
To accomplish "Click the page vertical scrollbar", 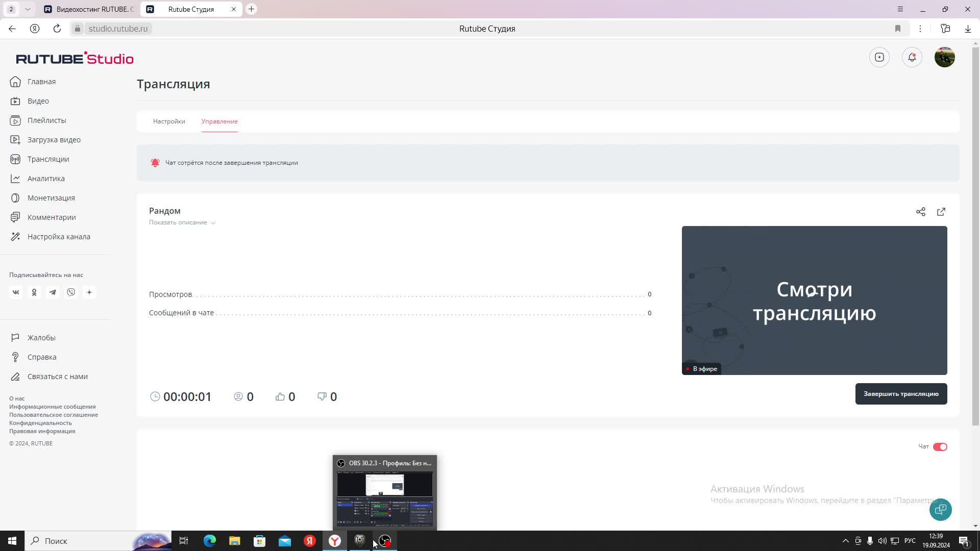I will [975, 235].
